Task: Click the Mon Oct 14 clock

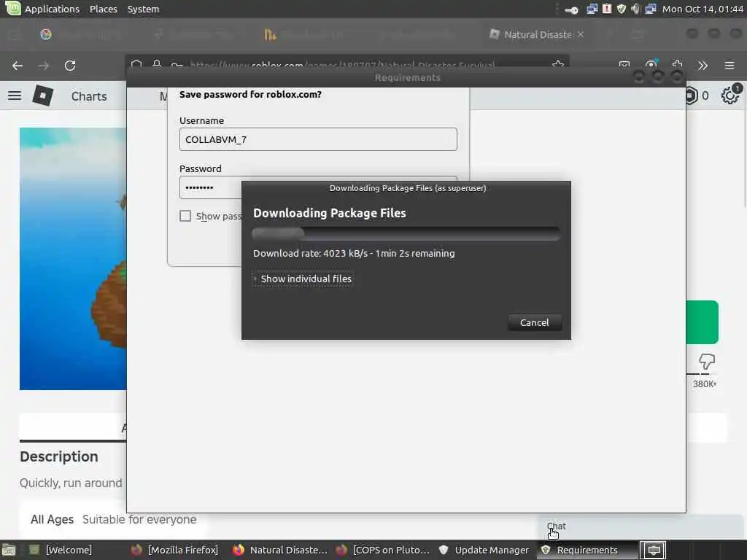Action: [703, 9]
